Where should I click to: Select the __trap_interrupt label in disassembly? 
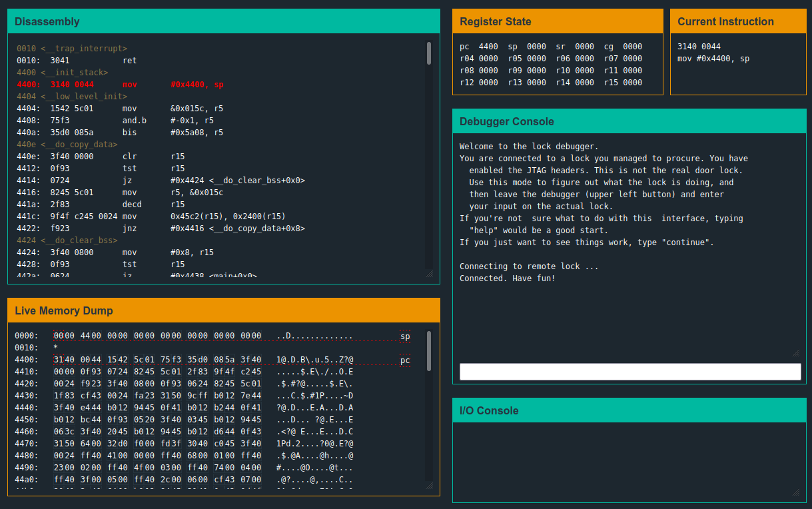72,49
